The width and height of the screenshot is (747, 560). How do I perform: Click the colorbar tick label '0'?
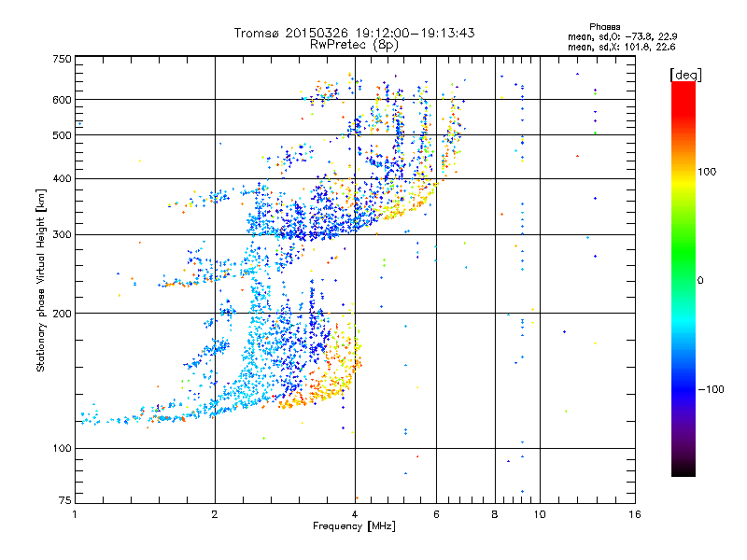click(700, 281)
